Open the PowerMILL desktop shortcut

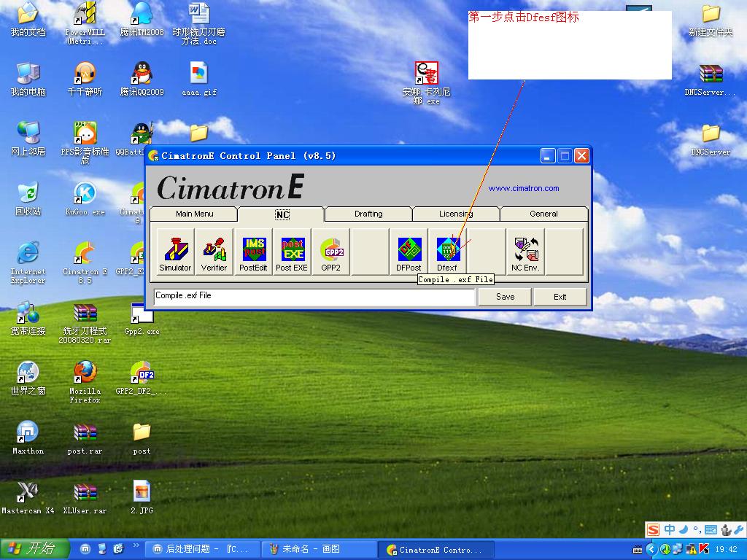point(85,23)
